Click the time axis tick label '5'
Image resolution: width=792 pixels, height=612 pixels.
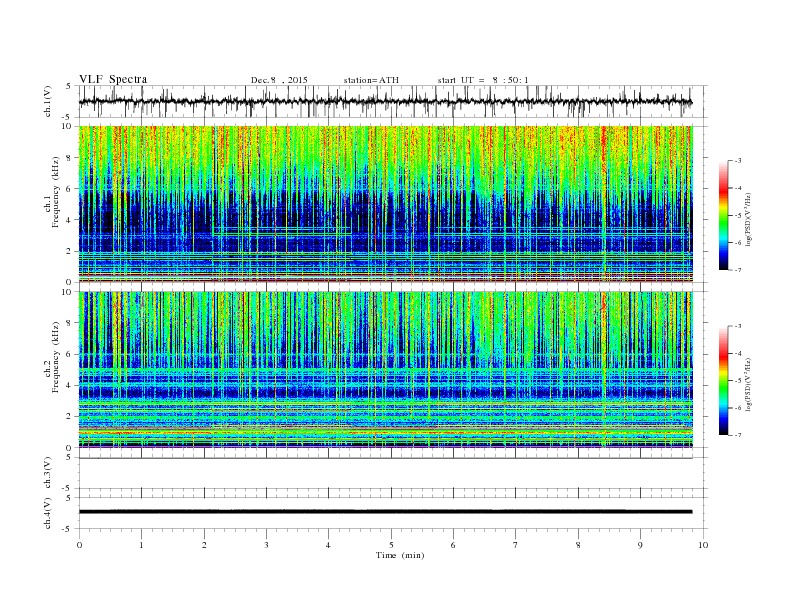pos(391,545)
